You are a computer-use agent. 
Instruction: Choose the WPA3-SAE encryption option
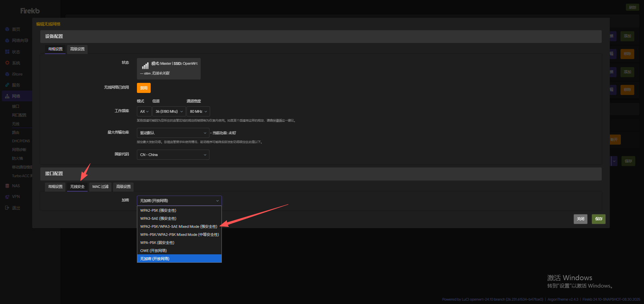point(158,218)
